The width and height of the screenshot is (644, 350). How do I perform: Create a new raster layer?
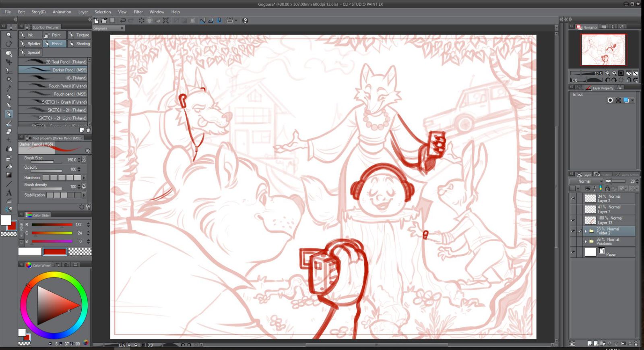click(590, 344)
